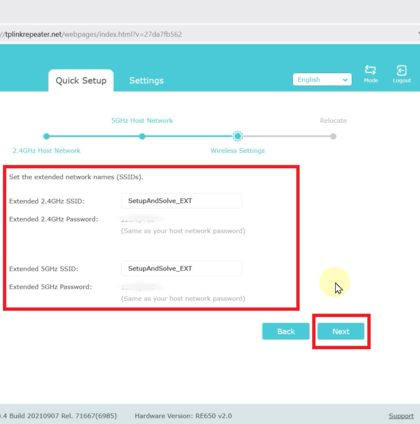
Task: Click the Relocate step dot
Action: point(333,136)
